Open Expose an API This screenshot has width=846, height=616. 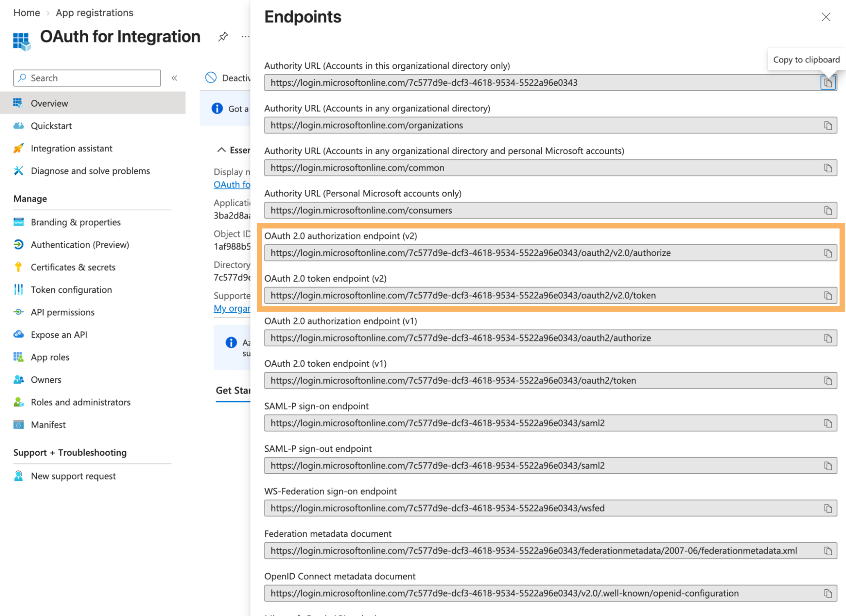point(59,335)
